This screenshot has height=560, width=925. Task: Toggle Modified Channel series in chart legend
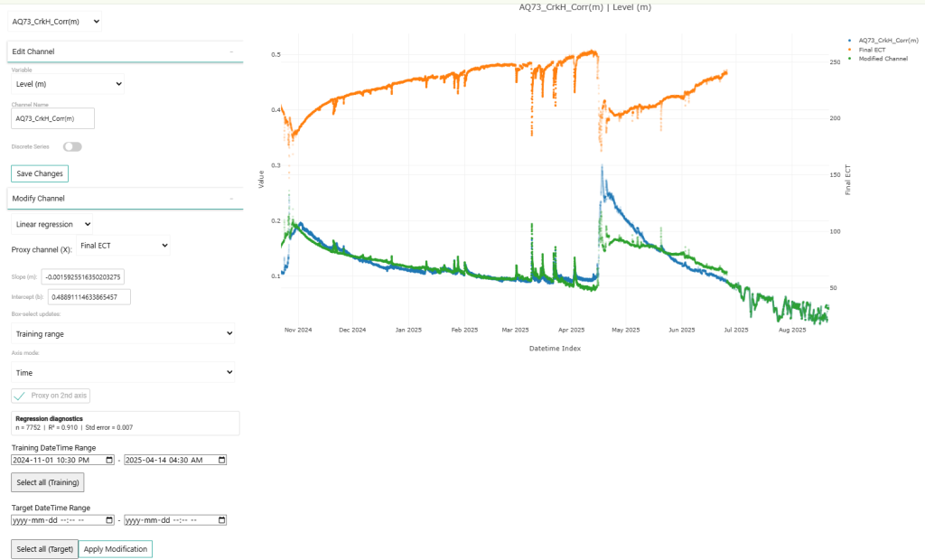tap(882, 59)
